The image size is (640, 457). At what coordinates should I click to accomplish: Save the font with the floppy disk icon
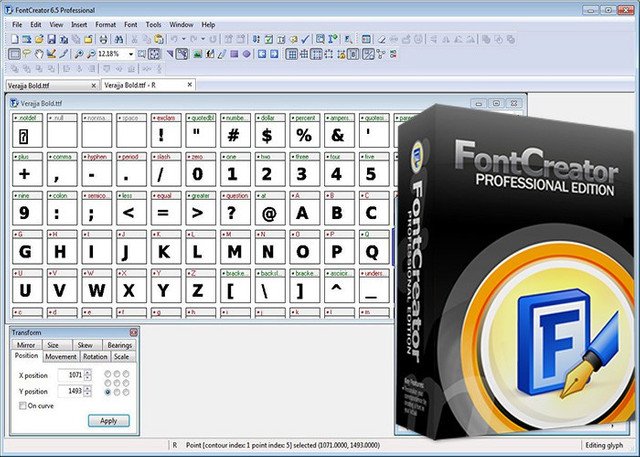pyautogui.click(x=51, y=39)
